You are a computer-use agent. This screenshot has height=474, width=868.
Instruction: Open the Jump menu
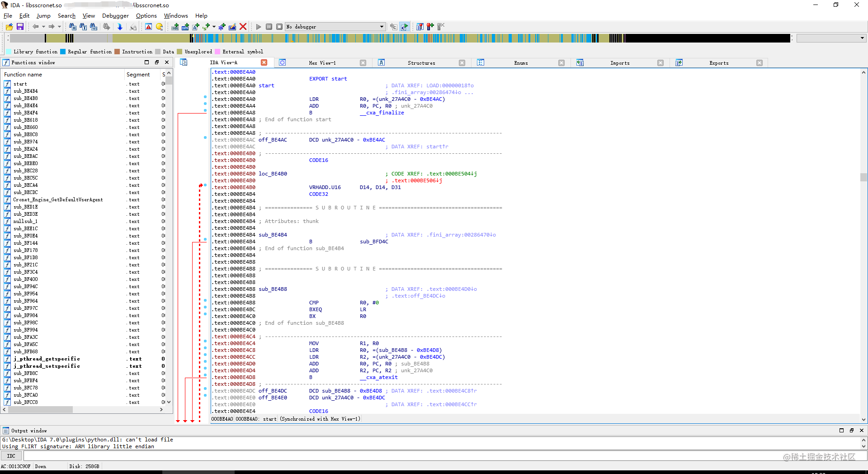click(x=43, y=15)
